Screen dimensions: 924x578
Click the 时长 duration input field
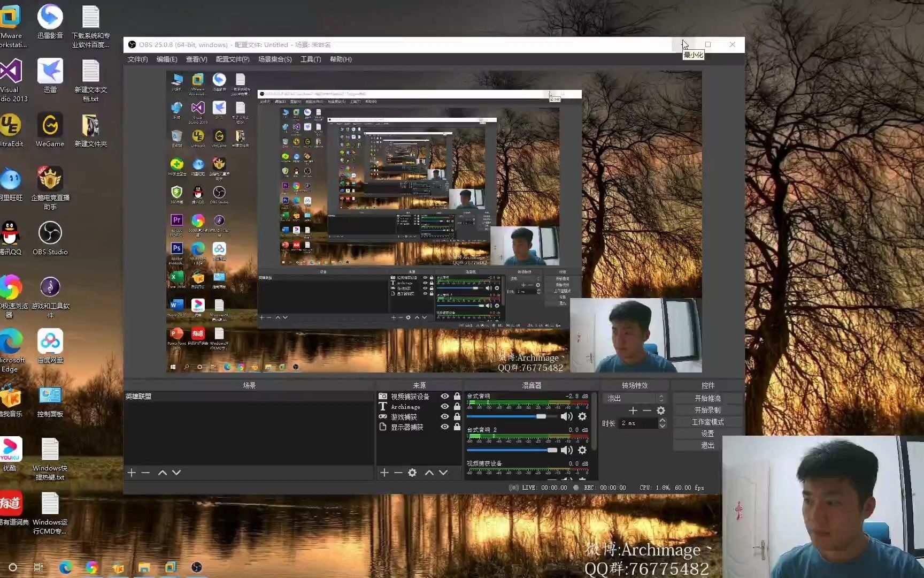(638, 423)
